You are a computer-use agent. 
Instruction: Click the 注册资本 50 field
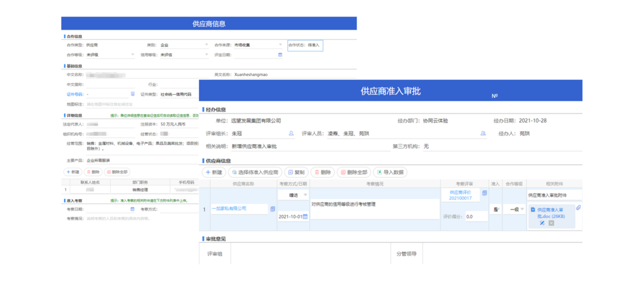click(178, 124)
